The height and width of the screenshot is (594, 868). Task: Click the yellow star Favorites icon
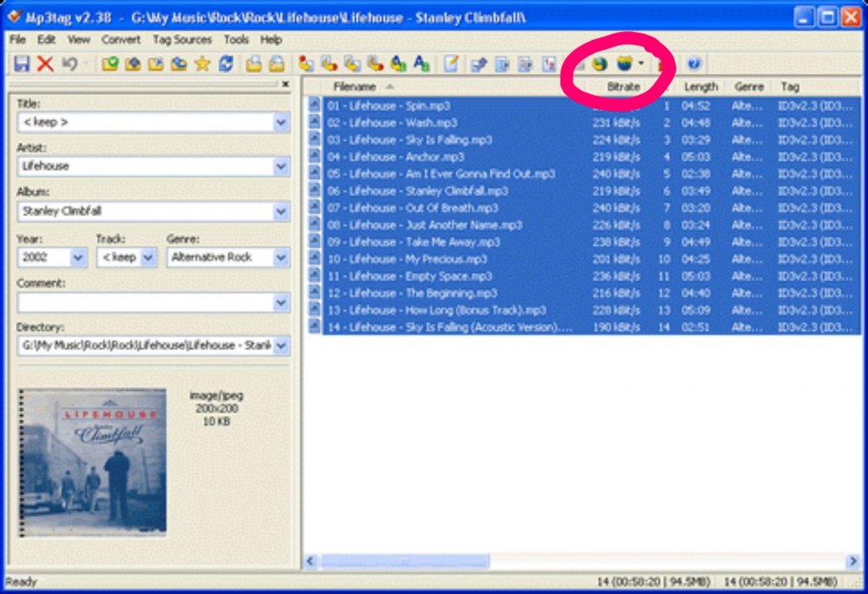click(202, 63)
